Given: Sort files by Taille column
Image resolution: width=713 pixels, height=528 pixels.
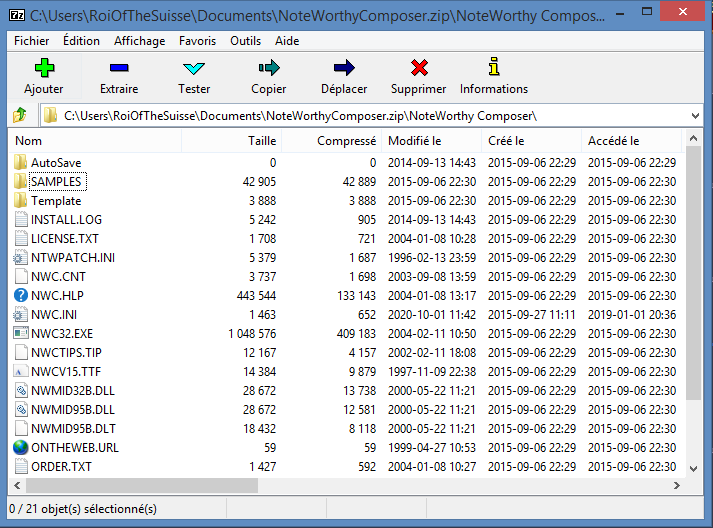Looking at the screenshot, I should tap(262, 141).
